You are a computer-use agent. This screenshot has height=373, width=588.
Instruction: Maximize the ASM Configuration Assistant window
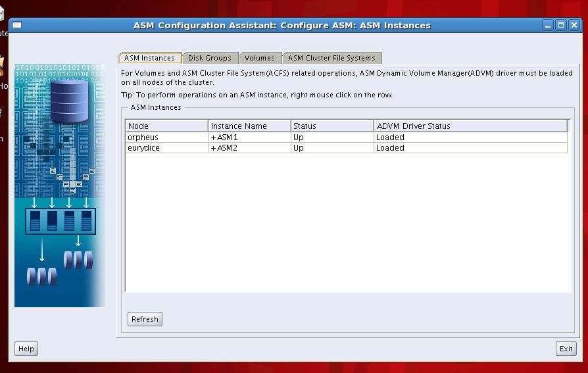tap(560, 26)
